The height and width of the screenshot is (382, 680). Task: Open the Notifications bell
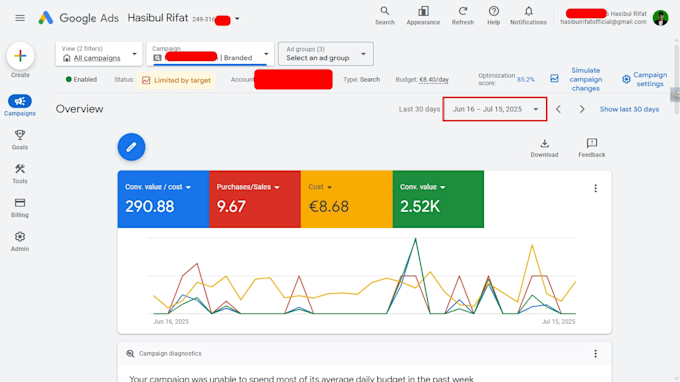point(528,16)
